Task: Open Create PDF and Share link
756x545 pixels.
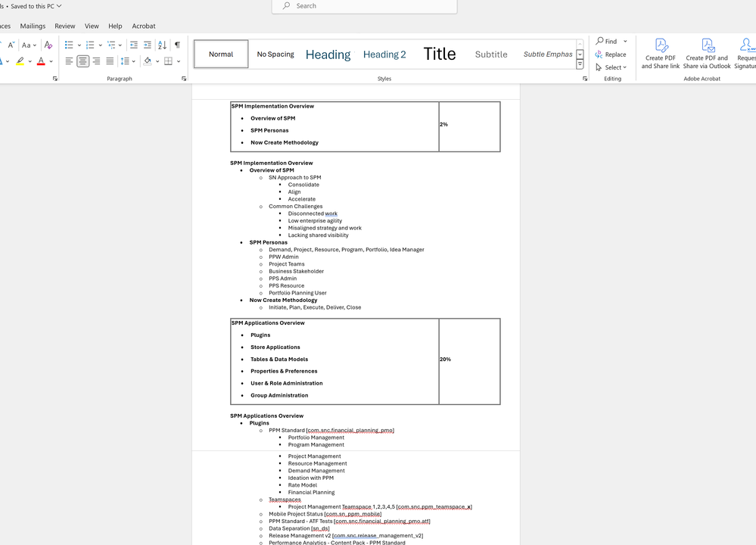Action: [660, 51]
